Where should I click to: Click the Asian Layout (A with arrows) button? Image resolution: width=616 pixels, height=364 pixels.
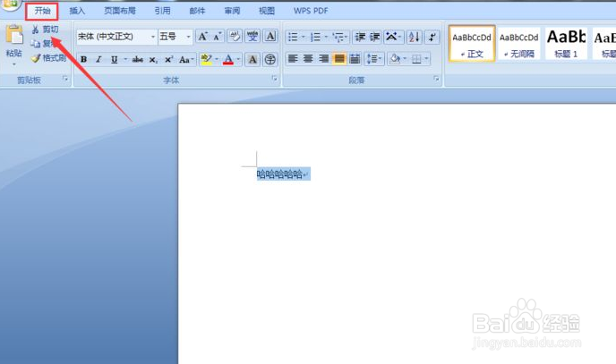392,37
